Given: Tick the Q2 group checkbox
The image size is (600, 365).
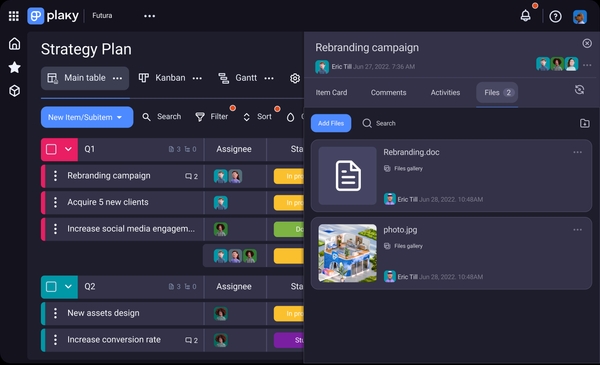Looking at the screenshot, I should pyautogui.click(x=51, y=287).
